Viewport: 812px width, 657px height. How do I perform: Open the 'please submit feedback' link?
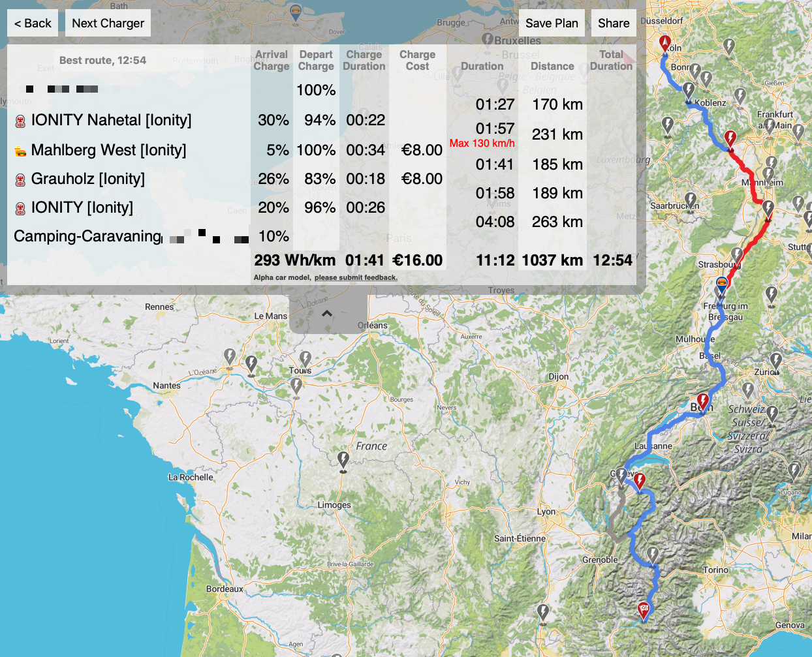tap(356, 277)
